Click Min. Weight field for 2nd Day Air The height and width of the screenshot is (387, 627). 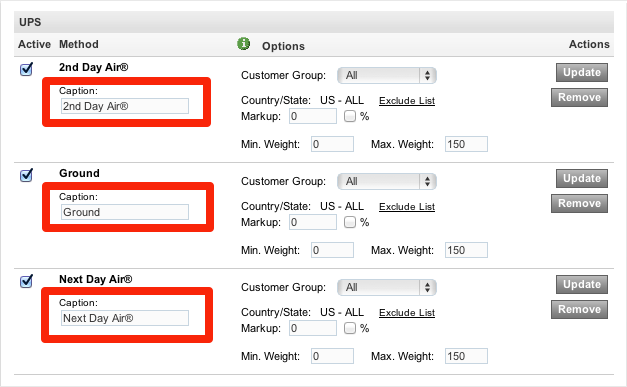coord(332,144)
